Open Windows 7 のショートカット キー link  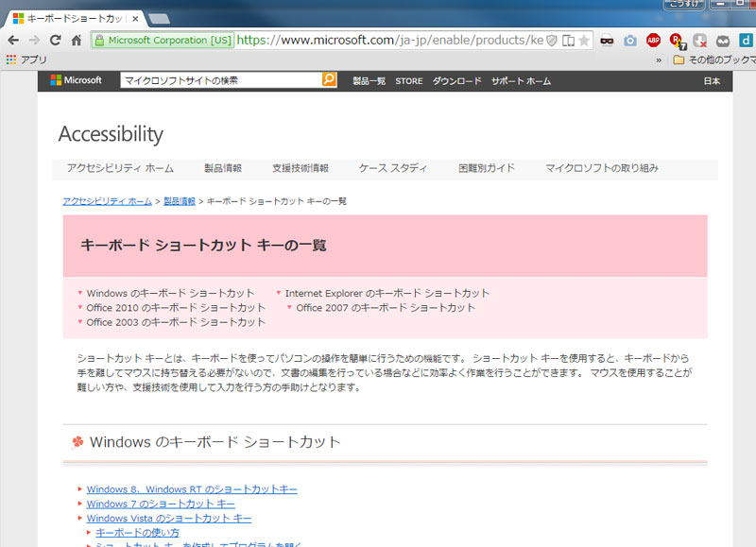[161, 504]
